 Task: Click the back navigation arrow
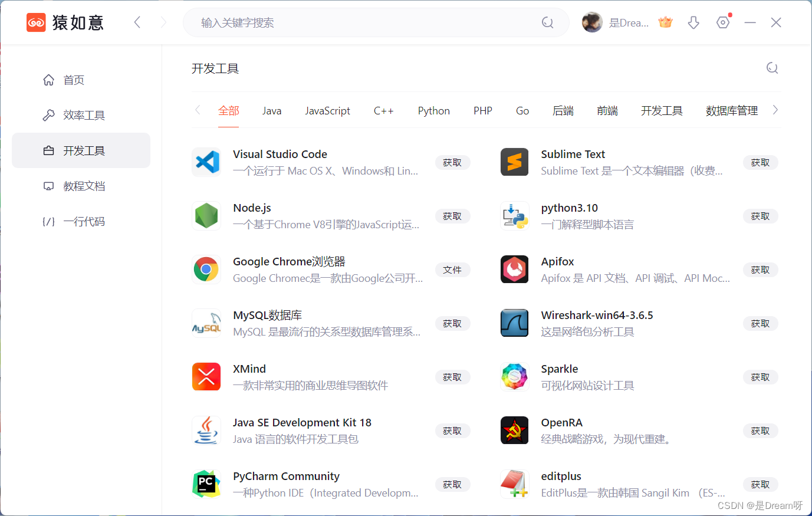(137, 22)
